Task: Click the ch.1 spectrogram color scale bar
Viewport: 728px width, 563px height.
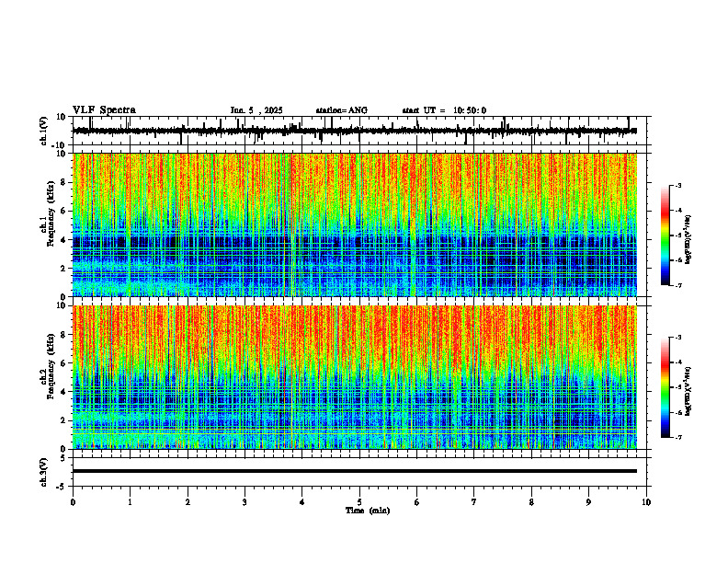Action: pos(665,236)
